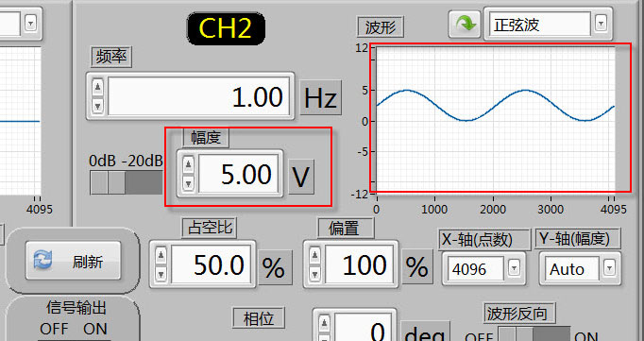Viewport: 644px width, 341px height.
Task: Click the 占空比 label
Action: point(210,228)
